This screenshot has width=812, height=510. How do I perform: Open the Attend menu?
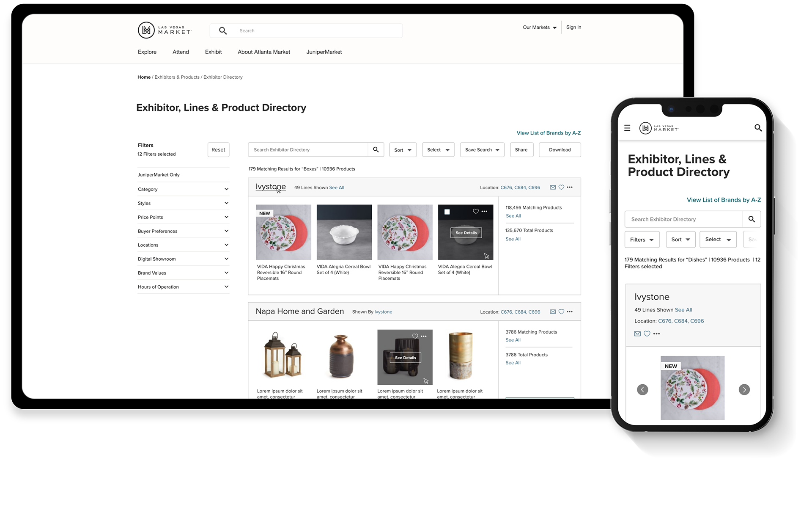(x=181, y=52)
